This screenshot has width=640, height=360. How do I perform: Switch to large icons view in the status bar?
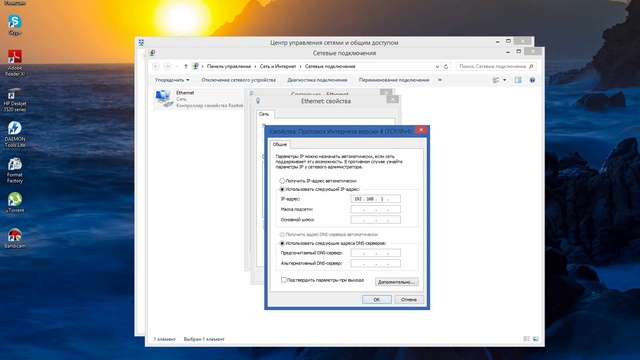536,339
